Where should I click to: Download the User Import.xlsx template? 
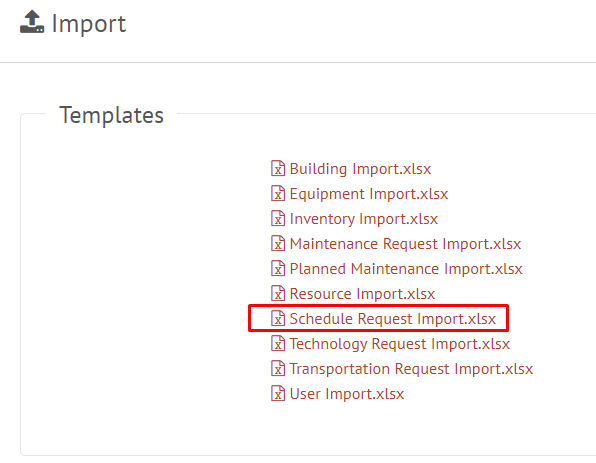347,394
